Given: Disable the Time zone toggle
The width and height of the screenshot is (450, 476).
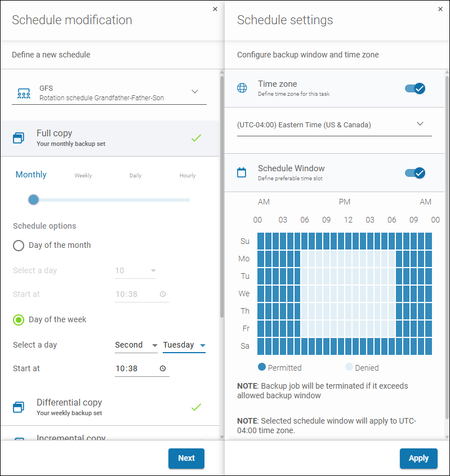Looking at the screenshot, I should tap(415, 88).
